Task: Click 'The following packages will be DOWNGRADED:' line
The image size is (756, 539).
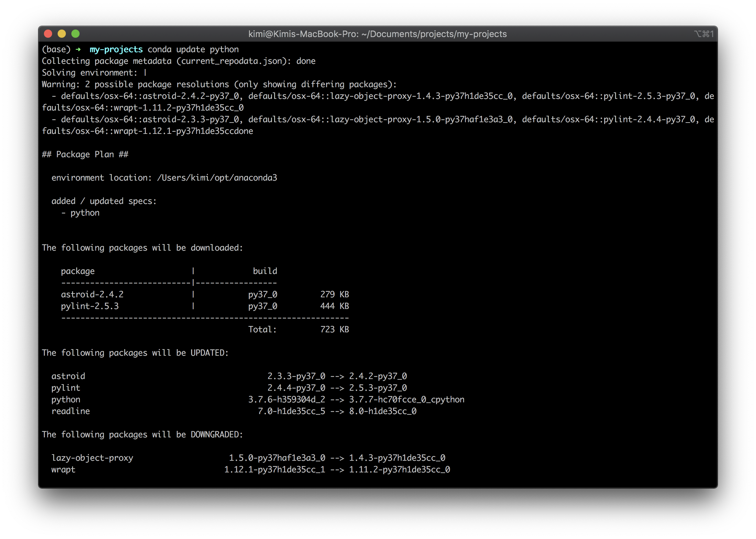Action: click(142, 435)
